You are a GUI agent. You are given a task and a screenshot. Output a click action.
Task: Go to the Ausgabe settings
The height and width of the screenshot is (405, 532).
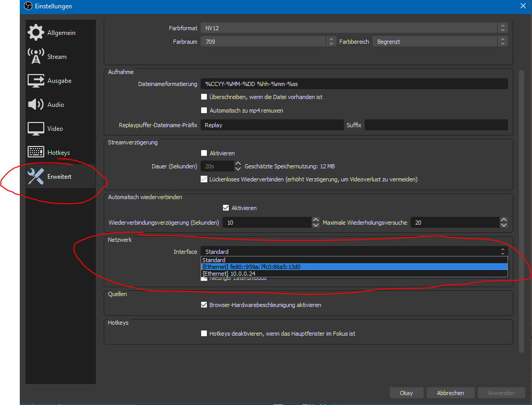click(61, 80)
